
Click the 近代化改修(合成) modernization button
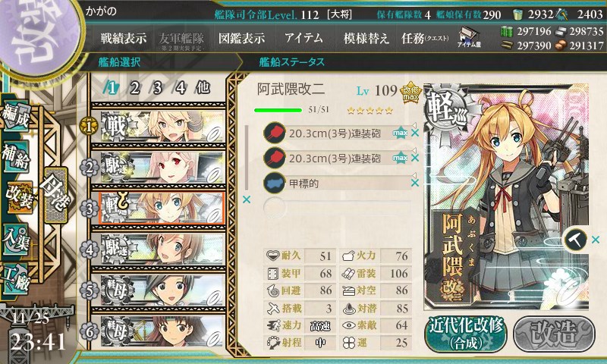pyautogui.click(x=466, y=334)
